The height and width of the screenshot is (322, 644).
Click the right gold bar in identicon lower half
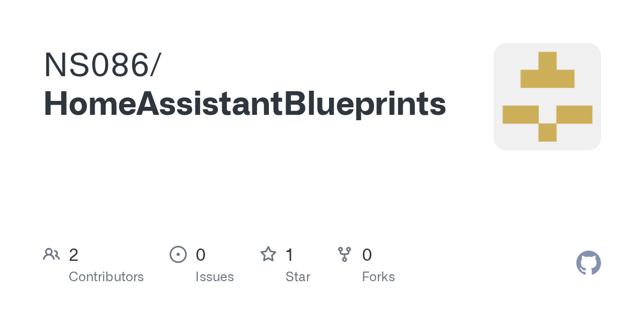pyautogui.click(x=574, y=114)
